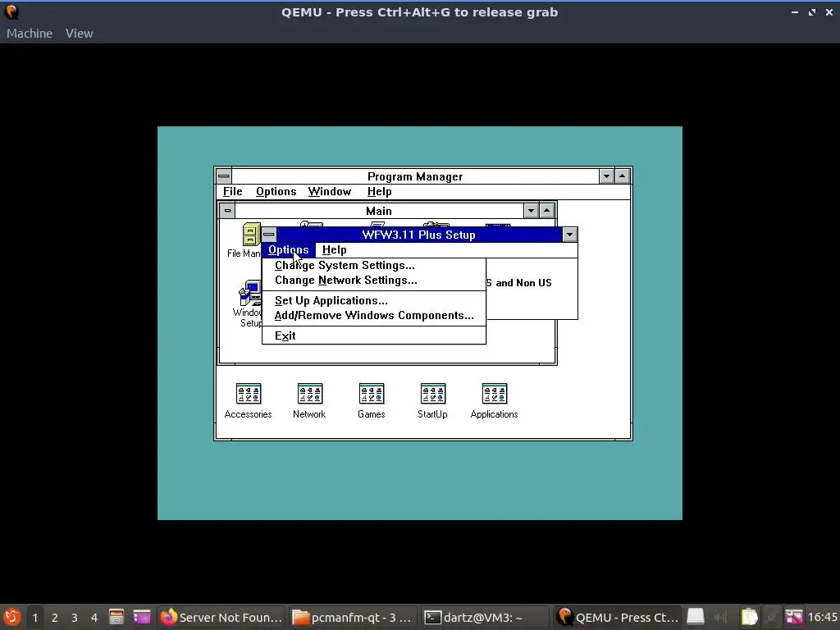
Task: Click the QEMU logo in title bar
Action: 11,11
